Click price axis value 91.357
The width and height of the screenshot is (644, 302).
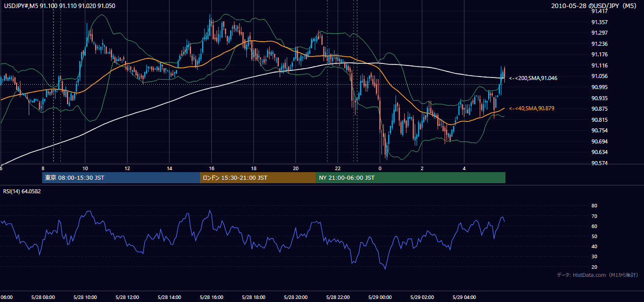click(600, 22)
